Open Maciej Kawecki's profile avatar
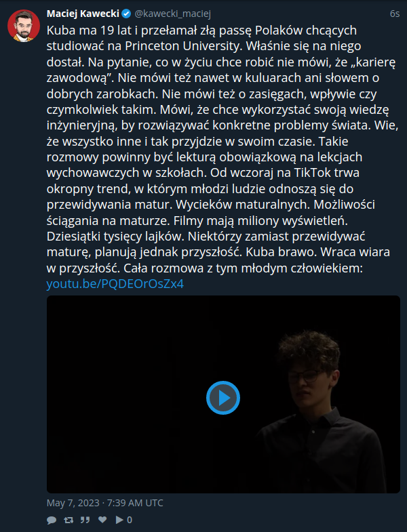This screenshot has height=532, width=407. [x=24, y=26]
